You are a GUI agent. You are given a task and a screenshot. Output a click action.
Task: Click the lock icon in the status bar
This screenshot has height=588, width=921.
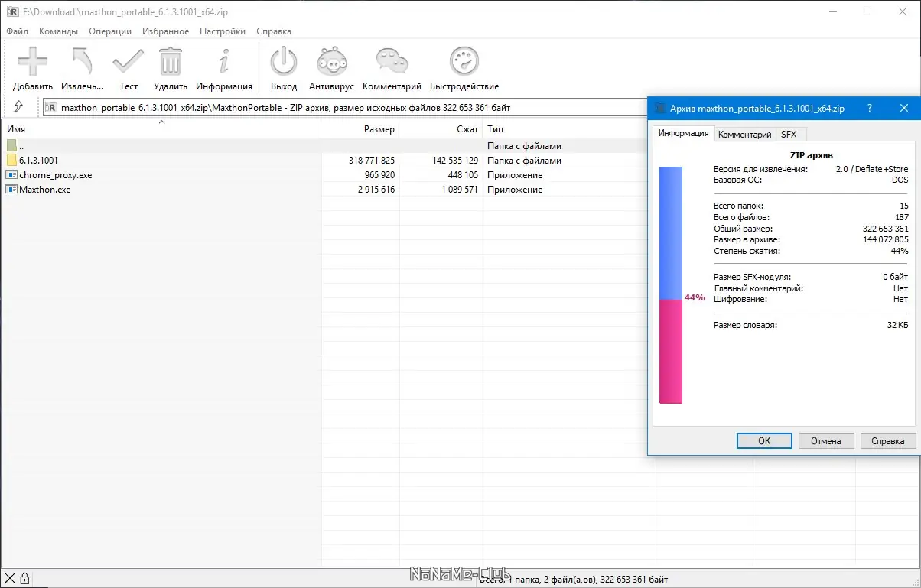26,579
